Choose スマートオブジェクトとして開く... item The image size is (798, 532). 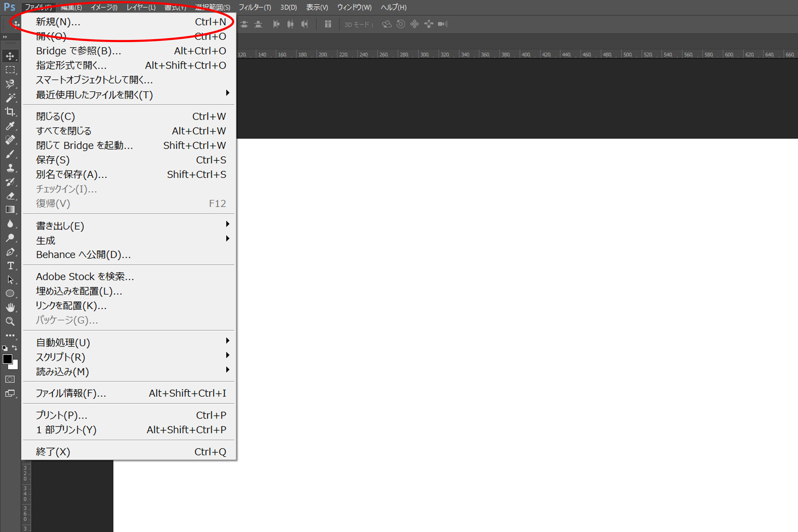pos(129,80)
